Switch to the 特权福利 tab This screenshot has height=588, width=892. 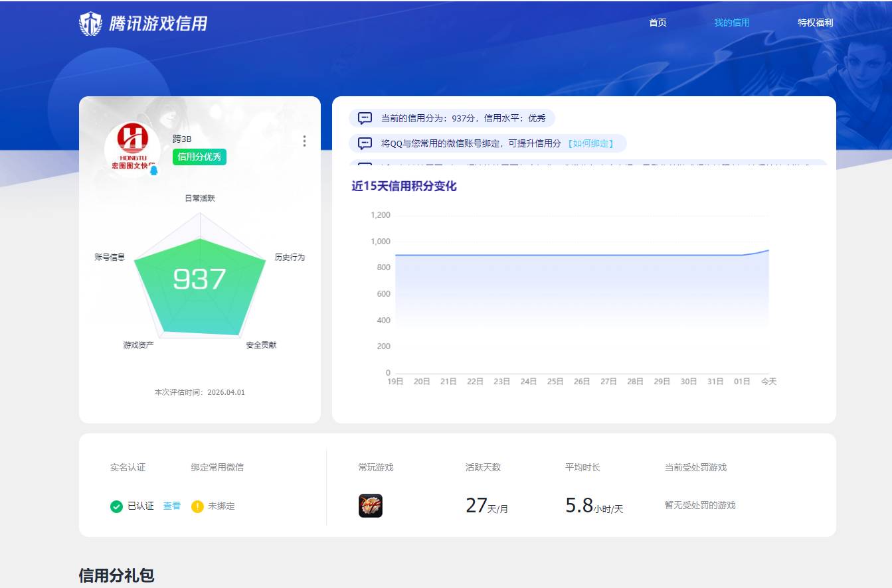coord(814,22)
